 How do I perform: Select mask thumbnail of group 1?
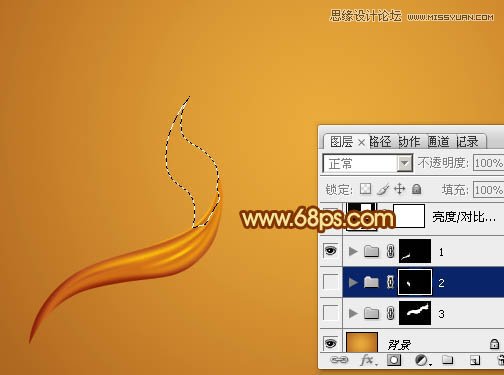click(x=415, y=251)
